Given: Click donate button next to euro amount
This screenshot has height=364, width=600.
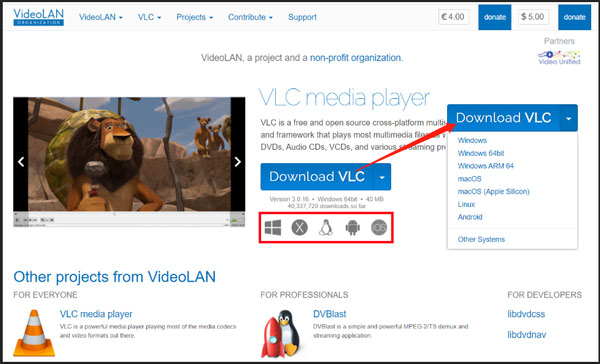Looking at the screenshot, I should 495,17.
